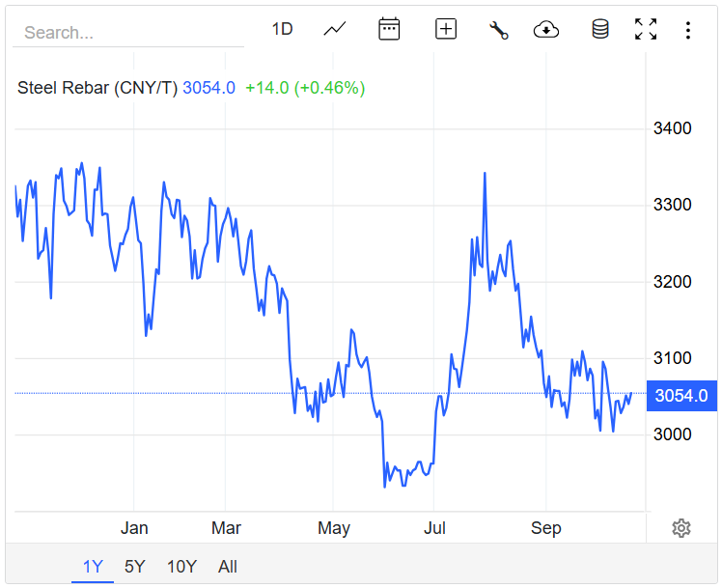The width and height of the screenshot is (722, 588).
Task: Open the chart settings gear
Action: point(681,527)
